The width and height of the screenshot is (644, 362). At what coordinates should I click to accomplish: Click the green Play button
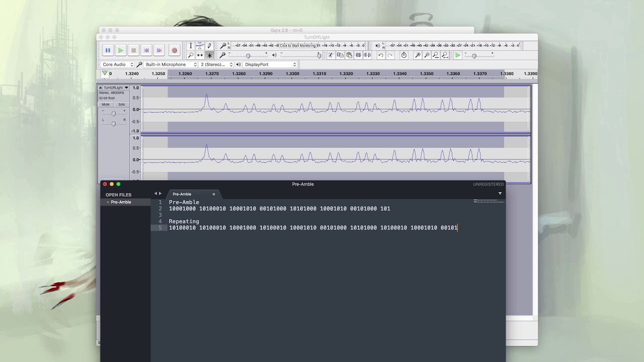[120, 50]
